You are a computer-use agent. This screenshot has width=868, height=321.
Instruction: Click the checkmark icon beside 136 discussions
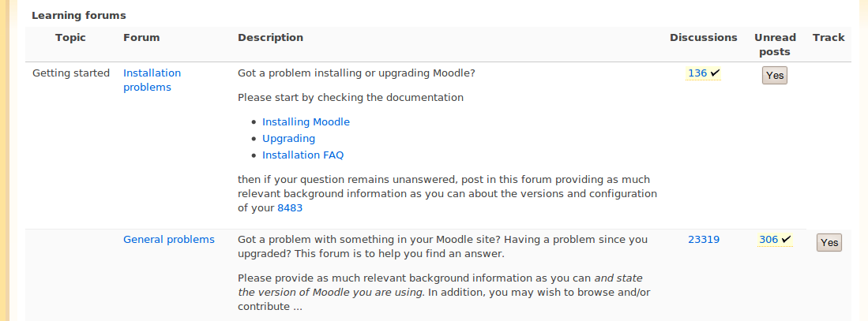715,73
